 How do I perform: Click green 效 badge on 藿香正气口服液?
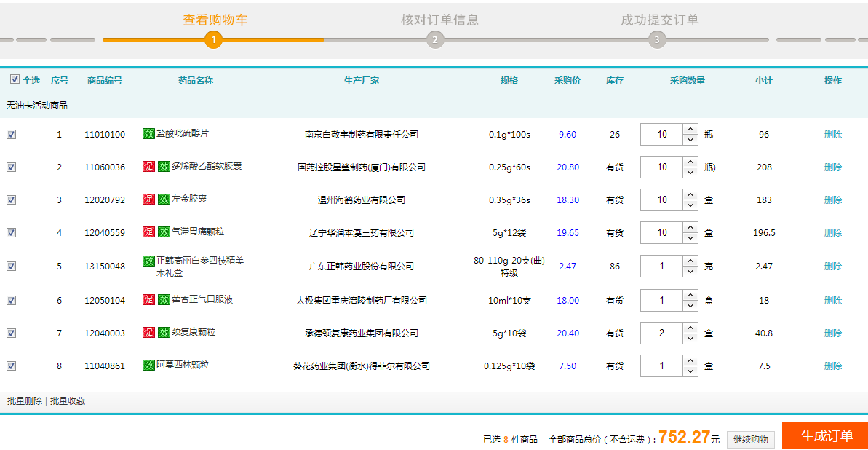[x=163, y=300]
